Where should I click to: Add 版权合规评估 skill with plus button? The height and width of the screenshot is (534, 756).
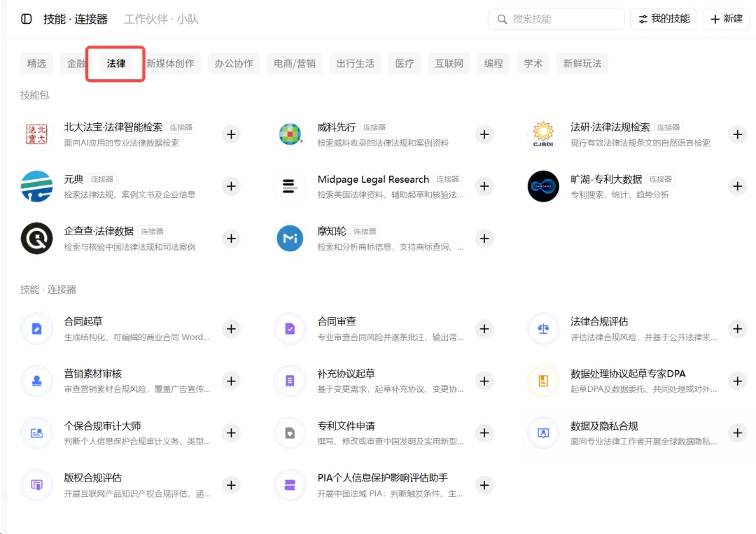[232, 485]
